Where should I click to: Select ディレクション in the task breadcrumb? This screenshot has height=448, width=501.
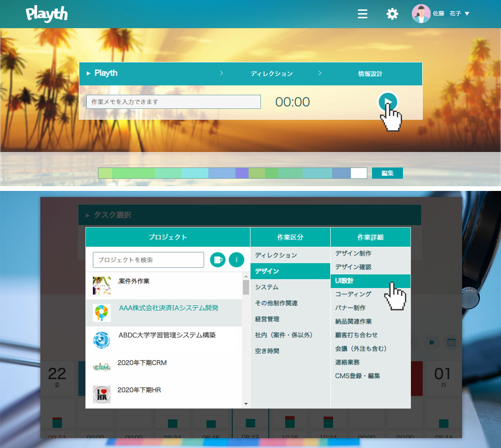(272, 74)
